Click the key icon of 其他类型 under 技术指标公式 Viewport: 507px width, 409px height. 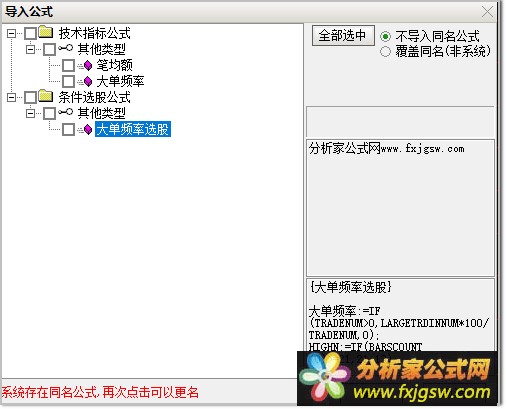point(65,48)
